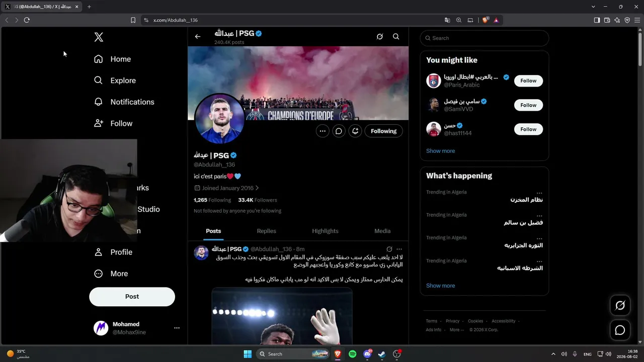Image resolution: width=644 pixels, height=362 pixels.
Task: Open the browser hamburger main menu
Action: coord(637,20)
